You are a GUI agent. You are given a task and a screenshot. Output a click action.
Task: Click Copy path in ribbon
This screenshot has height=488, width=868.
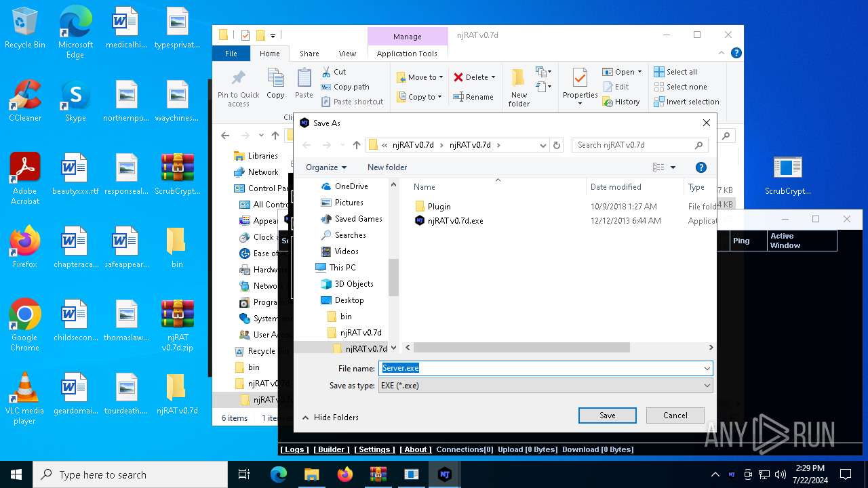click(x=344, y=87)
